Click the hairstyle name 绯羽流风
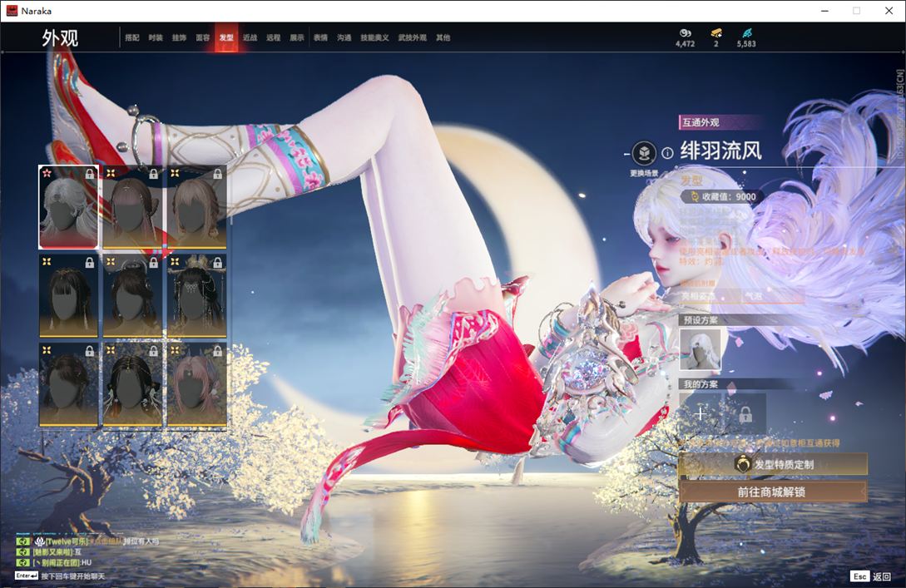Screen dimensions: 906x588 720,151
